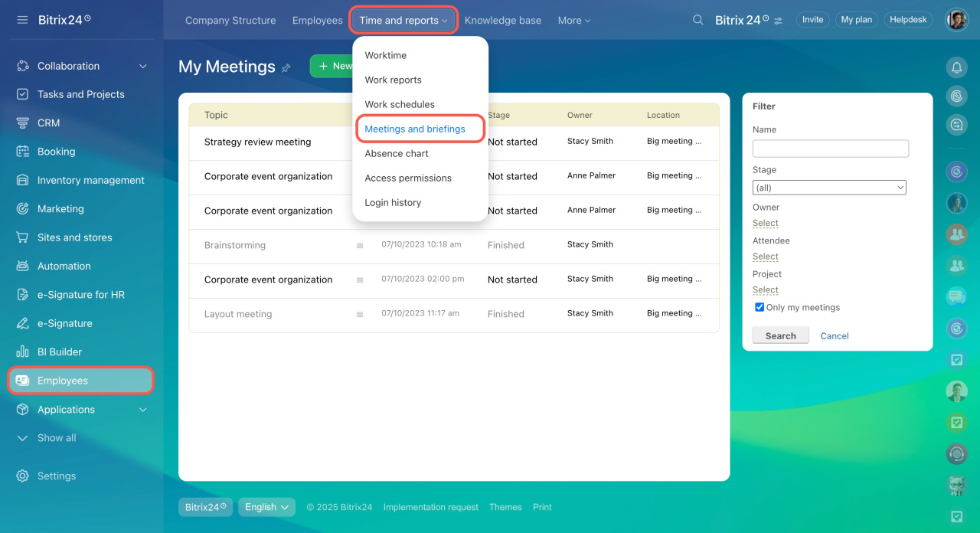
Task: Choose Access permissions in the dropdown menu
Action: pos(408,178)
